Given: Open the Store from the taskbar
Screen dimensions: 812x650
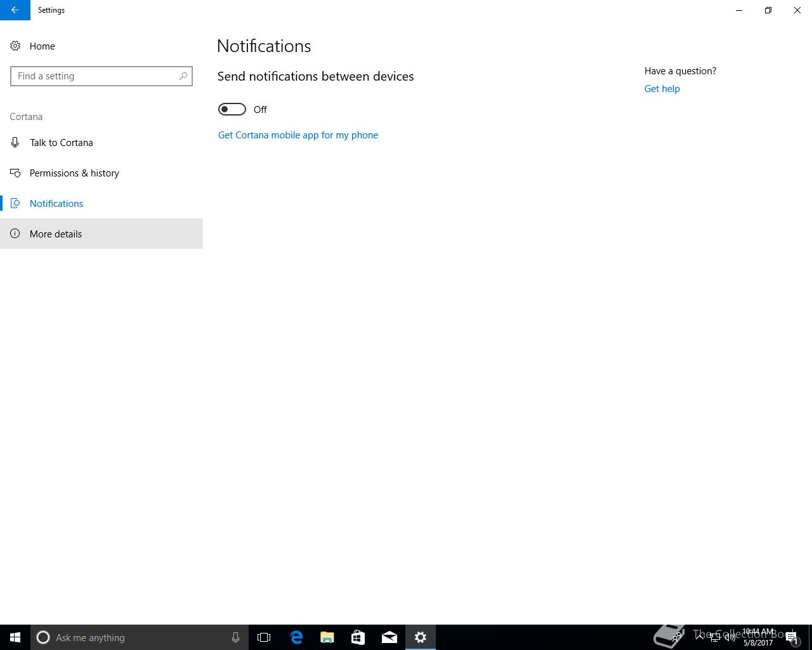Looking at the screenshot, I should pyautogui.click(x=358, y=637).
